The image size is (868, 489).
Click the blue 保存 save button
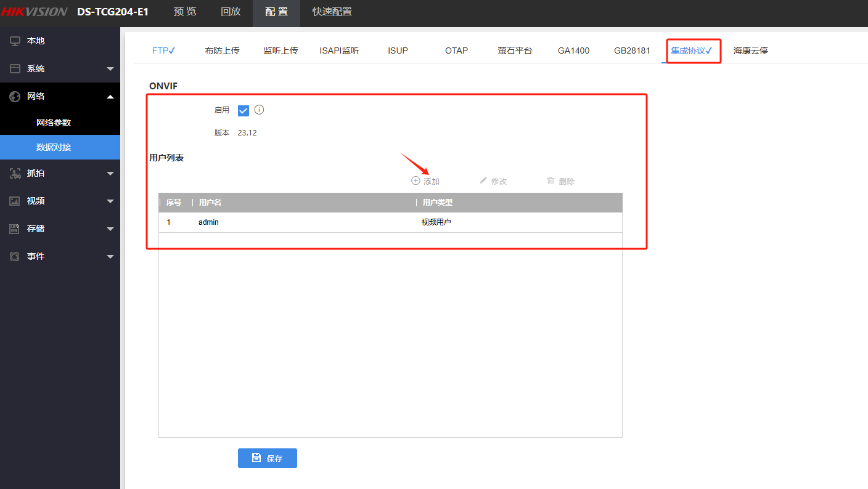pos(267,458)
